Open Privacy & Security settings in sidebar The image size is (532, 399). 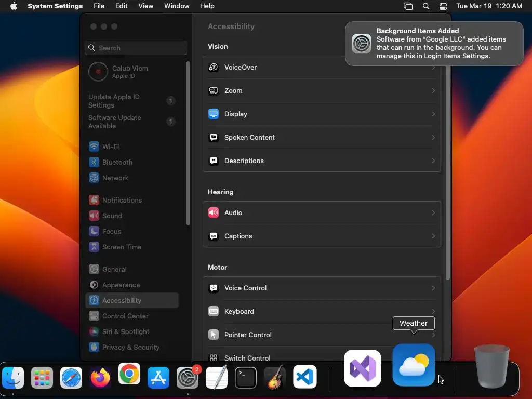coord(131,348)
